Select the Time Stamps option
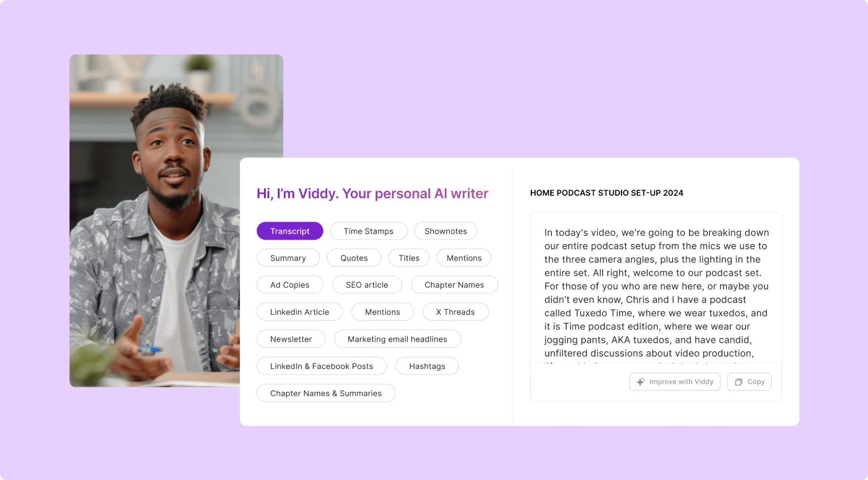 point(368,230)
